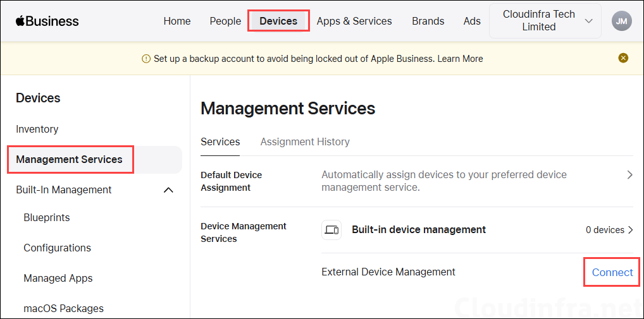Click the External Device Management label
Viewport: 644px width, 319px height.
[x=388, y=272]
